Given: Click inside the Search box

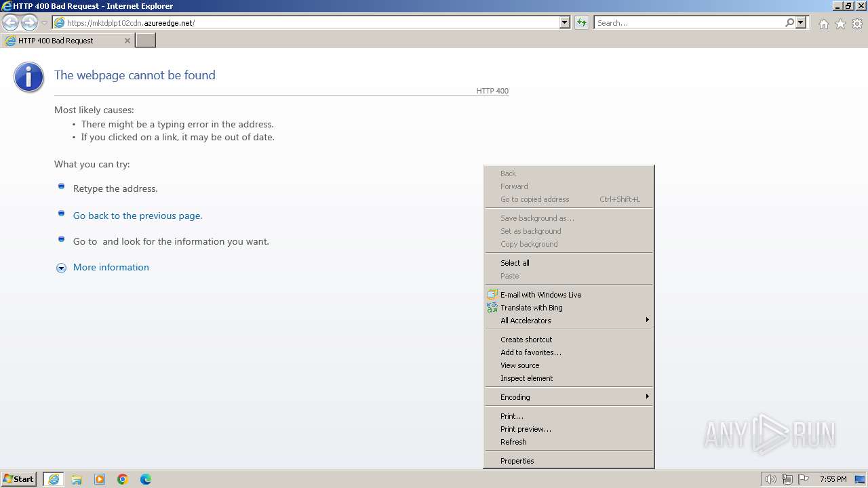Looking at the screenshot, I should tap(688, 23).
